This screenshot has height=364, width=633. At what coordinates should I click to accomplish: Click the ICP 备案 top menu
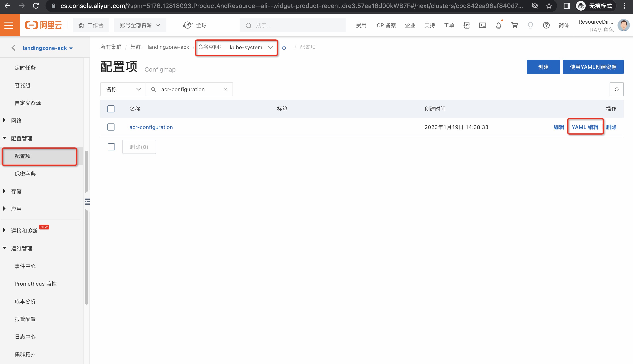[x=385, y=25]
